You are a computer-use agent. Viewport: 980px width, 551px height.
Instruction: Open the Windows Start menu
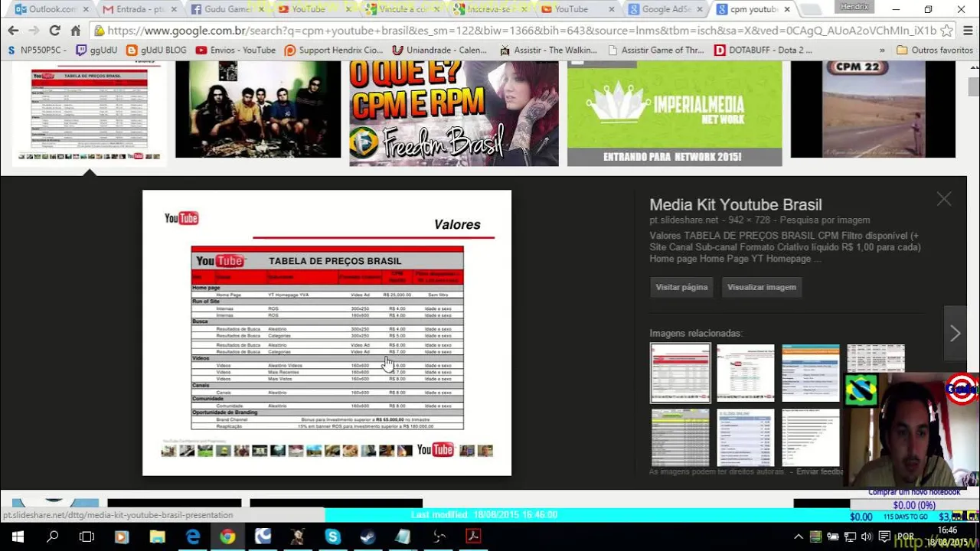pyautogui.click(x=17, y=536)
